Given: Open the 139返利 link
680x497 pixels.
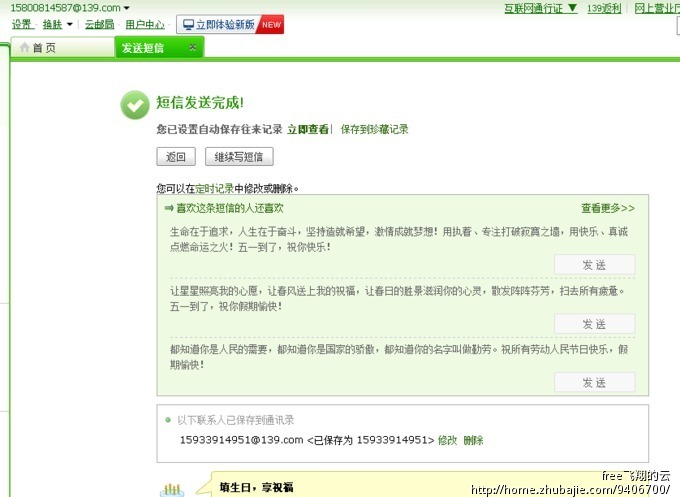Looking at the screenshot, I should pos(604,8).
